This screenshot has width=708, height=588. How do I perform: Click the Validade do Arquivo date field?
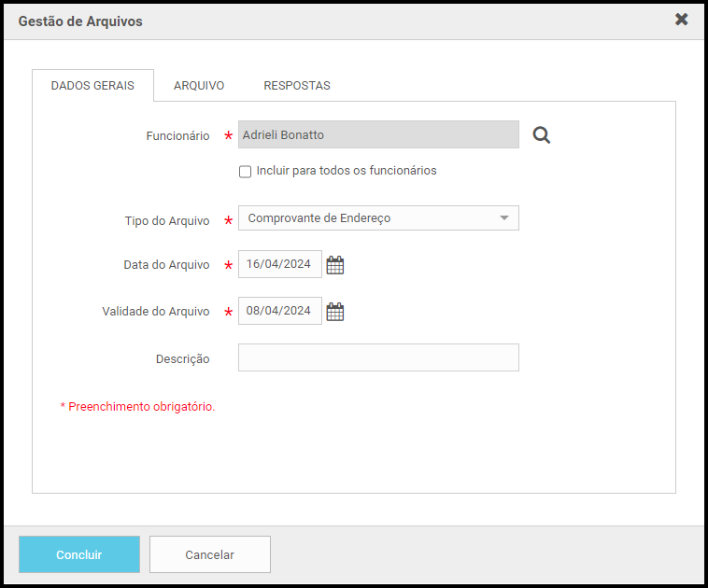(x=279, y=311)
